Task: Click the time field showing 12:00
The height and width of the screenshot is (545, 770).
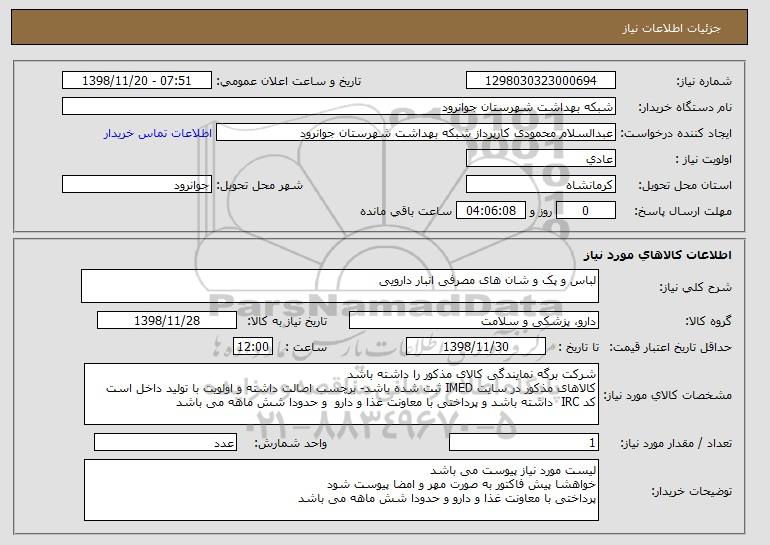Action: click(252, 347)
